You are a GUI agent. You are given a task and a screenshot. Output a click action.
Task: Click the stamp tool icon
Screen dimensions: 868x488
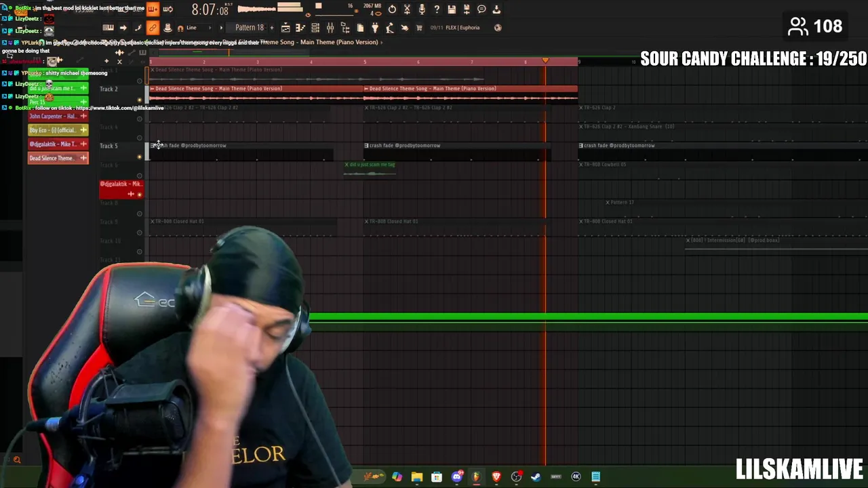point(167,28)
